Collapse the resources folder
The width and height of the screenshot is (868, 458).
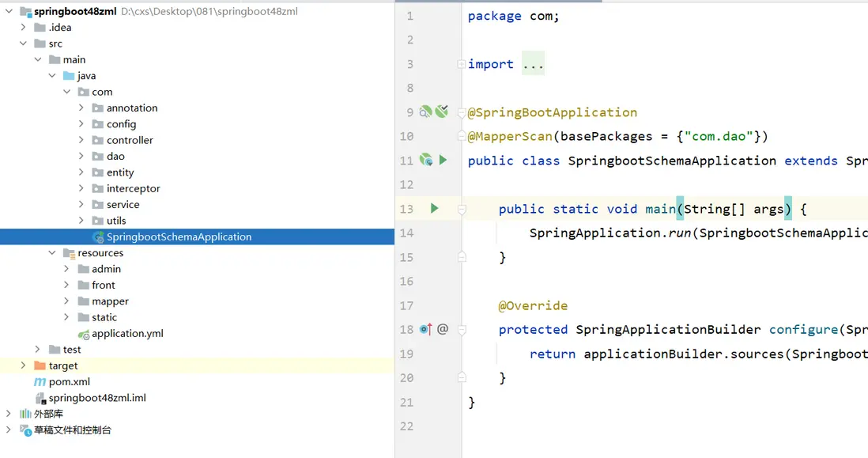tap(52, 253)
